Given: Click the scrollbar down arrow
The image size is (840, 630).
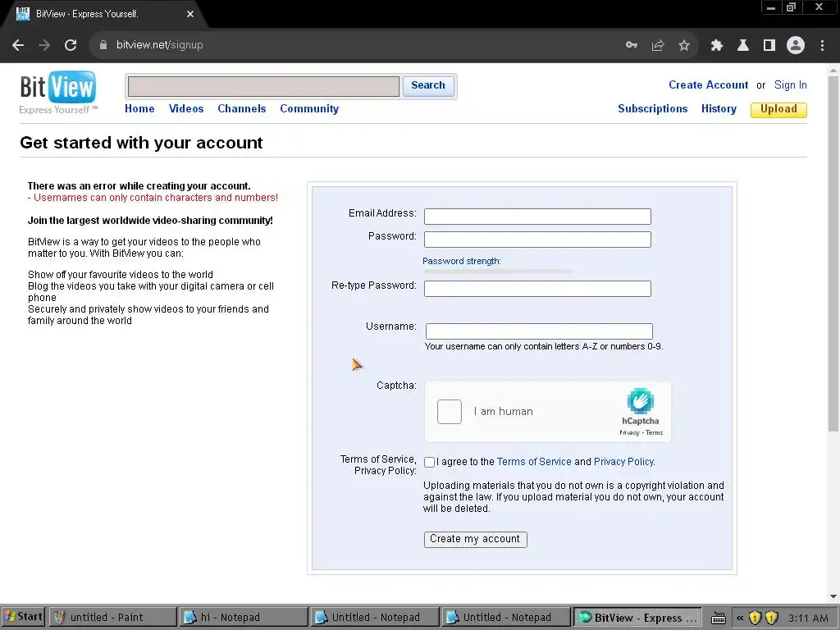Looking at the screenshot, I should tap(833, 596).
